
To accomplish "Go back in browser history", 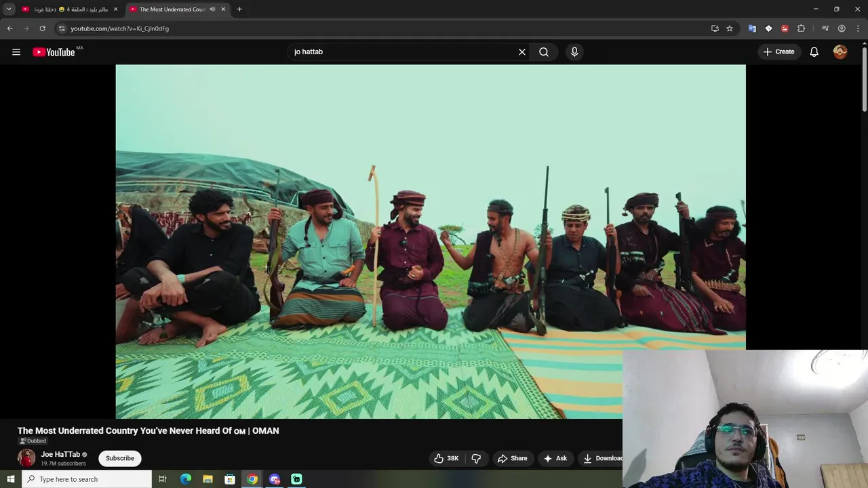I will coord(9,28).
